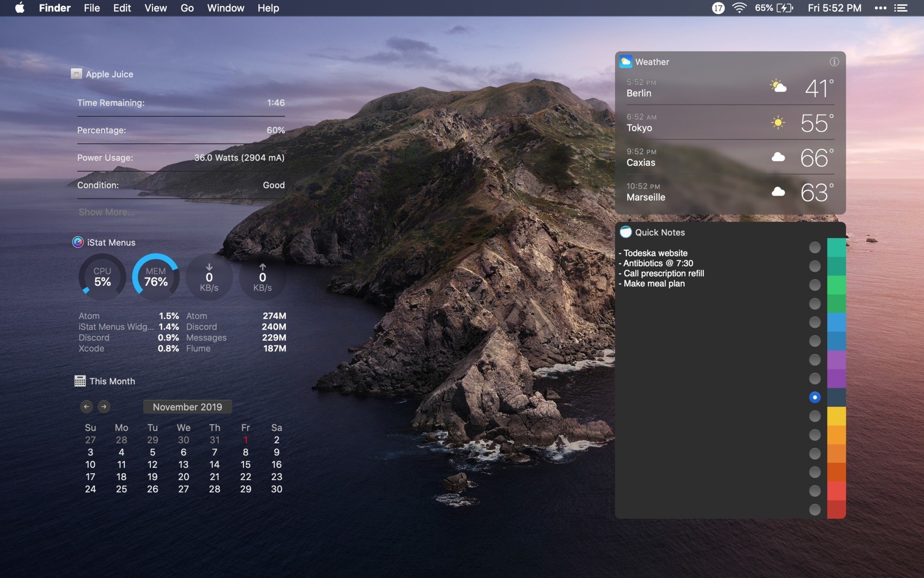Select the topmost teal note radio button
Image resolution: width=924 pixels, height=578 pixels.
pyautogui.click(x=814, y=247)
